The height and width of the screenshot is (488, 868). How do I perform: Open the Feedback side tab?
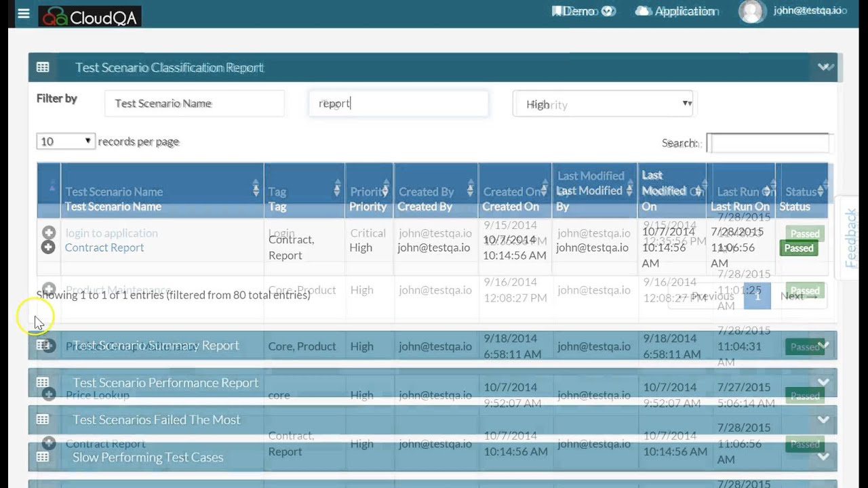(x=851, y=237)
